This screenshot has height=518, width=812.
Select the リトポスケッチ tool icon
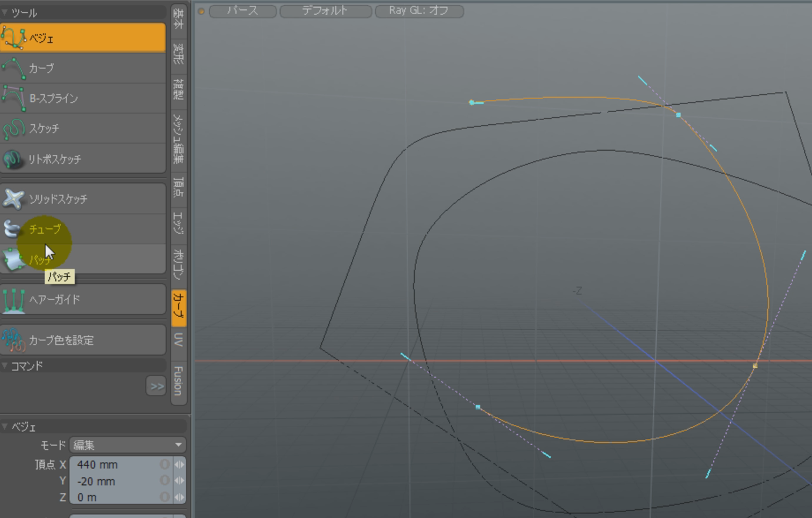coord(13,159)
